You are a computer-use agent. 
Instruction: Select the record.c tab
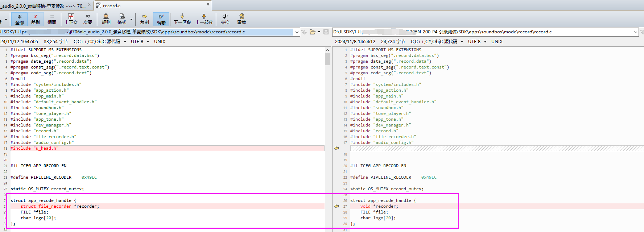[153, 5]
